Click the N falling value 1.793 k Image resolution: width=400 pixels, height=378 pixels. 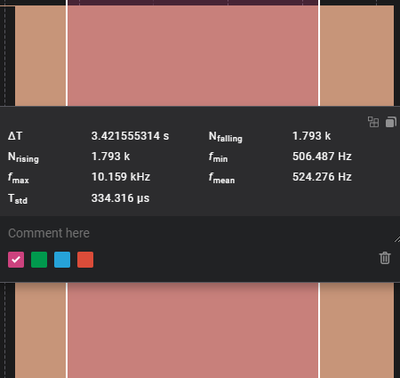312,136
